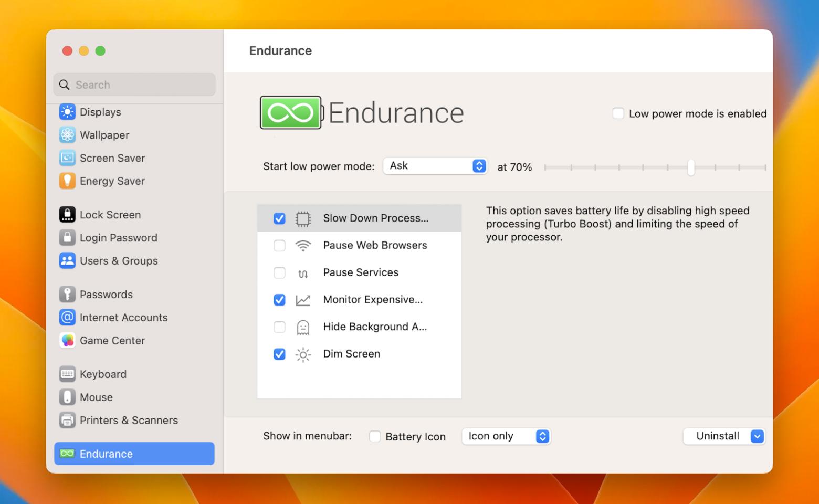The image size is (819, 504).
Task: Click the Internet Accounts @ icon
Action: [x=67, y=318]
